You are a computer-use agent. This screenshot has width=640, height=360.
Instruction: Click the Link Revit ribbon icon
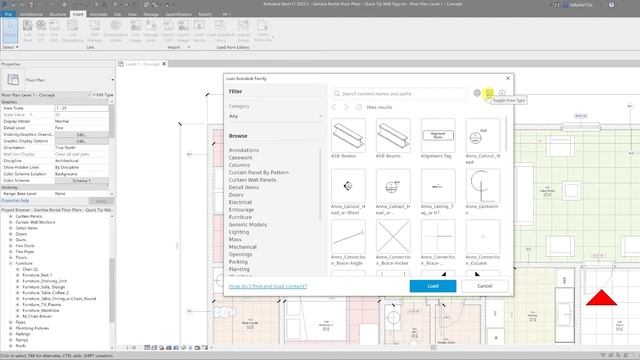tap(27, 31)
